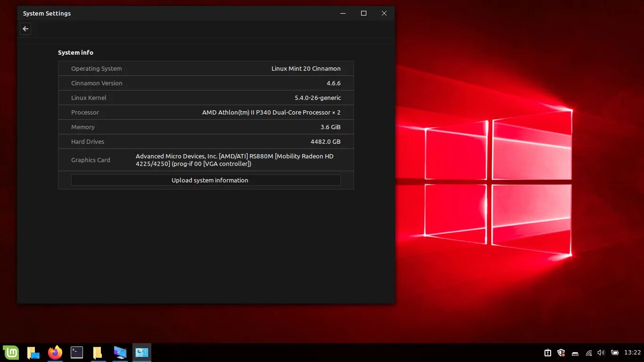Select the 4482.0 GB value
This screenshot has height=362, width=644.
tap(325, 141)
